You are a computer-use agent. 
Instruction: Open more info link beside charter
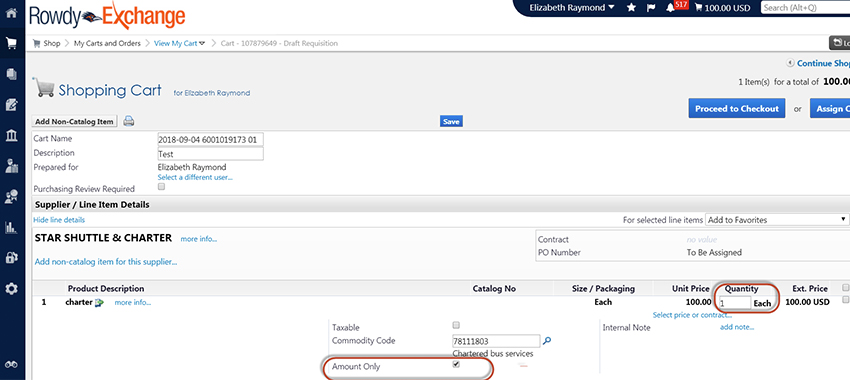(133, 303)
